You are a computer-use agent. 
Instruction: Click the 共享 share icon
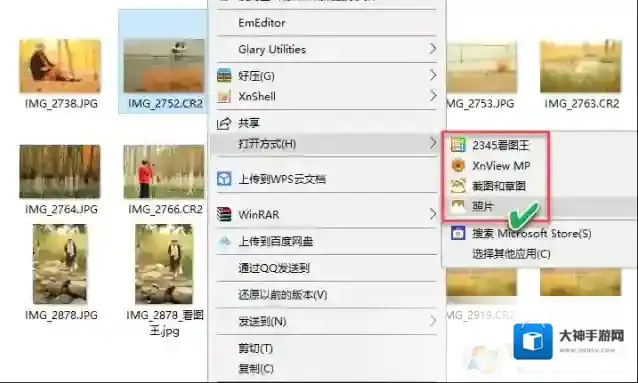[x=224, y=123]
